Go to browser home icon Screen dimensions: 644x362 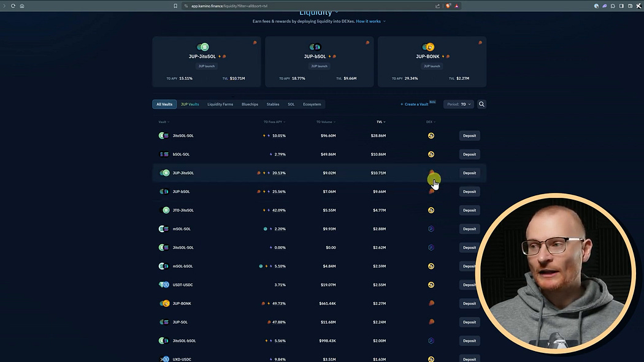[x=22, y=6]
